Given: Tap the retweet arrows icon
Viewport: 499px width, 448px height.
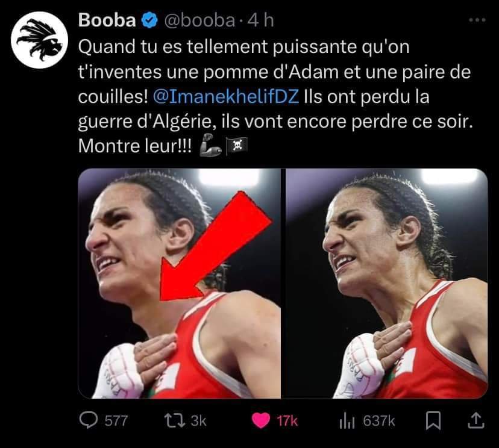Looking at the screenshot, I should (x=174, y=420).
